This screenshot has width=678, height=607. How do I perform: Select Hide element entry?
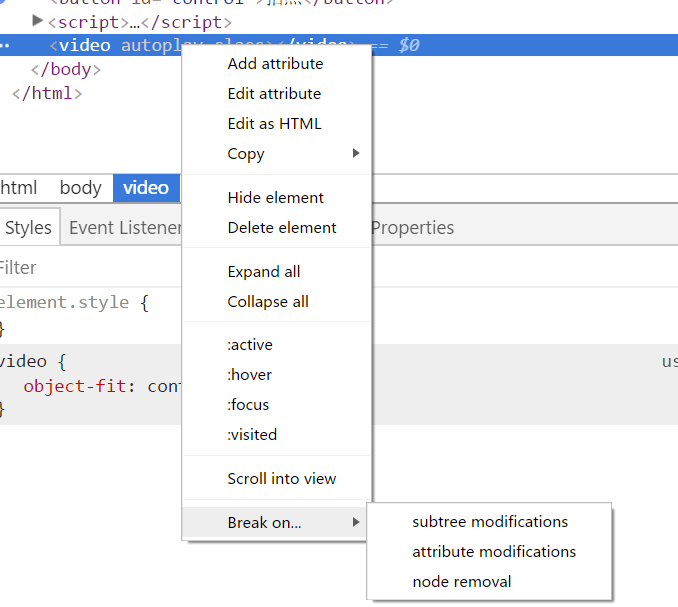pos(275,198)
